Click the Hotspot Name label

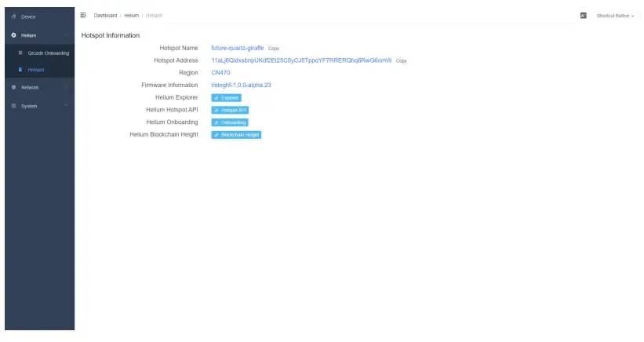(x=179, y=48)
